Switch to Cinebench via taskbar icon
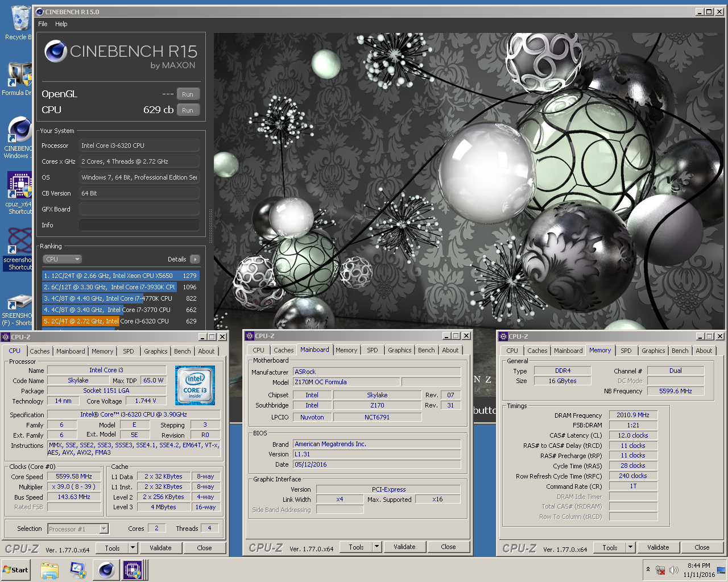Image resolution: width=728 pixels, height=582 pixels. coord(105,570)
